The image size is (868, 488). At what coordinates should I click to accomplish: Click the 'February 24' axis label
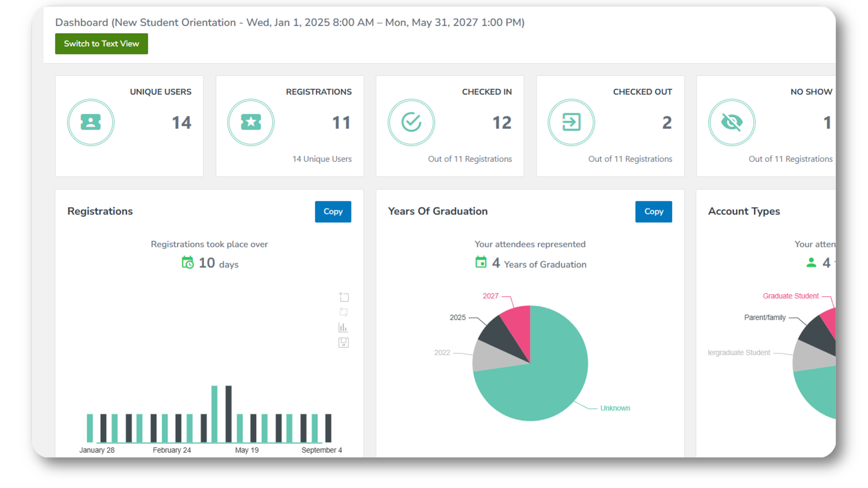[x=172, y=450]
